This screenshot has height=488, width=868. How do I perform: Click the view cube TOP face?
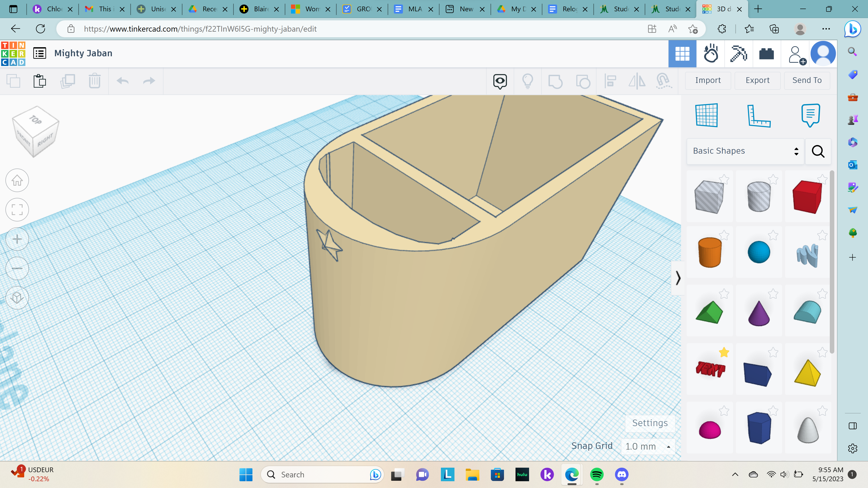[x=35, y=120]
